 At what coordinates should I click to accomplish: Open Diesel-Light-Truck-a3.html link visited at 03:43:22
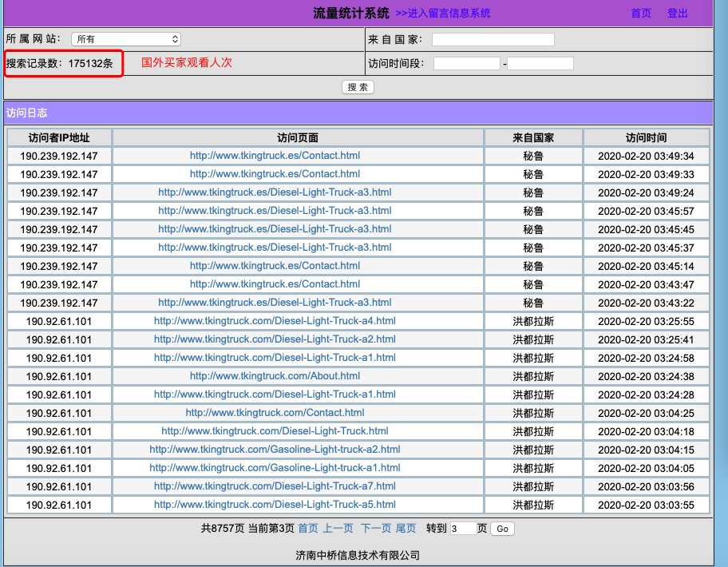point(275,303)
